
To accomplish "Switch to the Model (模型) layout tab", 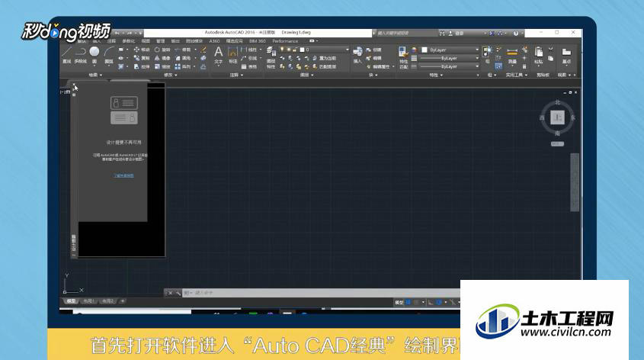I will click(71, 301).
